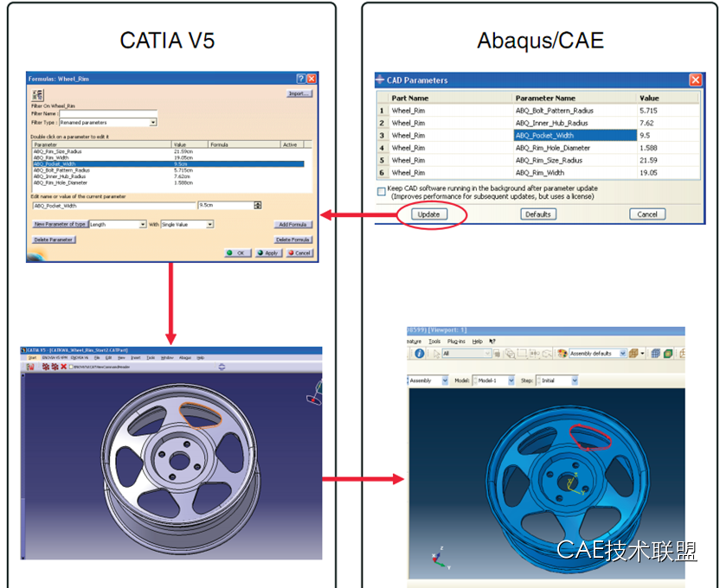Click New Parameter of type button

pos(60,224)
